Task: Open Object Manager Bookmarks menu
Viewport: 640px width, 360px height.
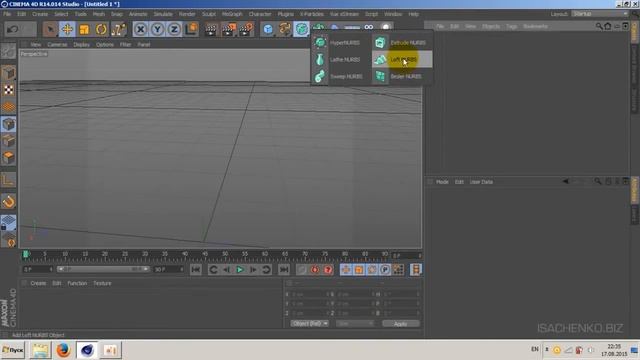Action: pyautogui.click(x=535, y=27)
